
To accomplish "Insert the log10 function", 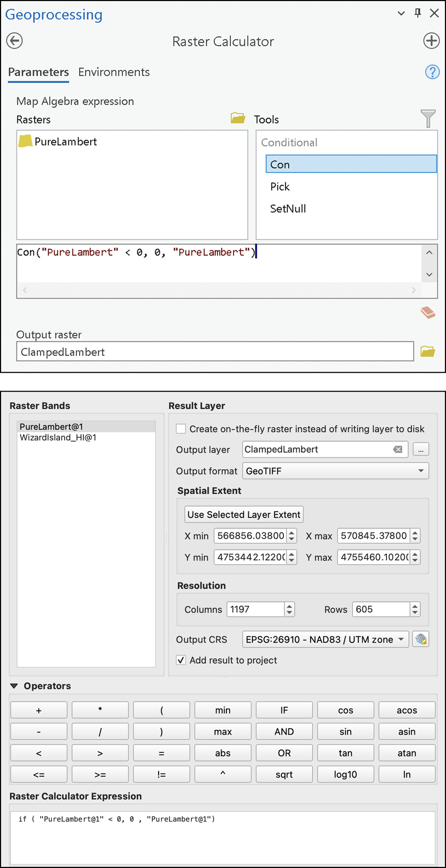I will 345,774.
